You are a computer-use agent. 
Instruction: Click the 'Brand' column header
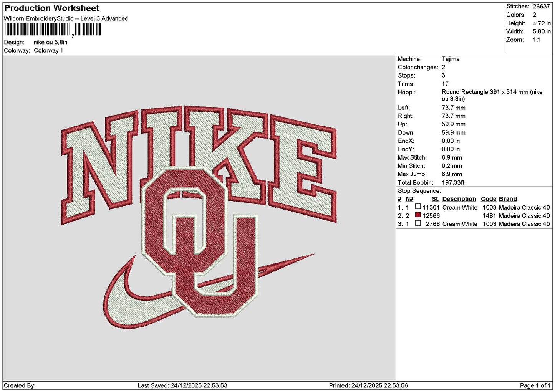click(x=508, y=199)
